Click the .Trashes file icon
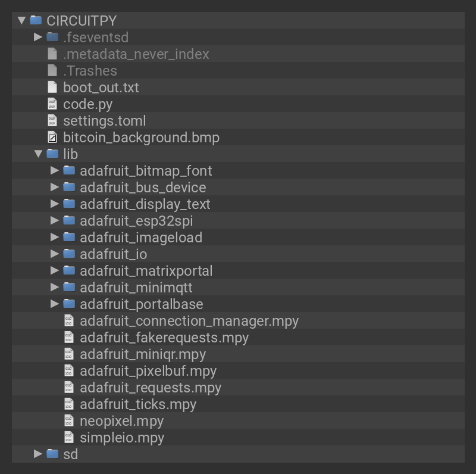Viewport: 476px width, 474px height. pyautogui.click(x=52, y=70)
